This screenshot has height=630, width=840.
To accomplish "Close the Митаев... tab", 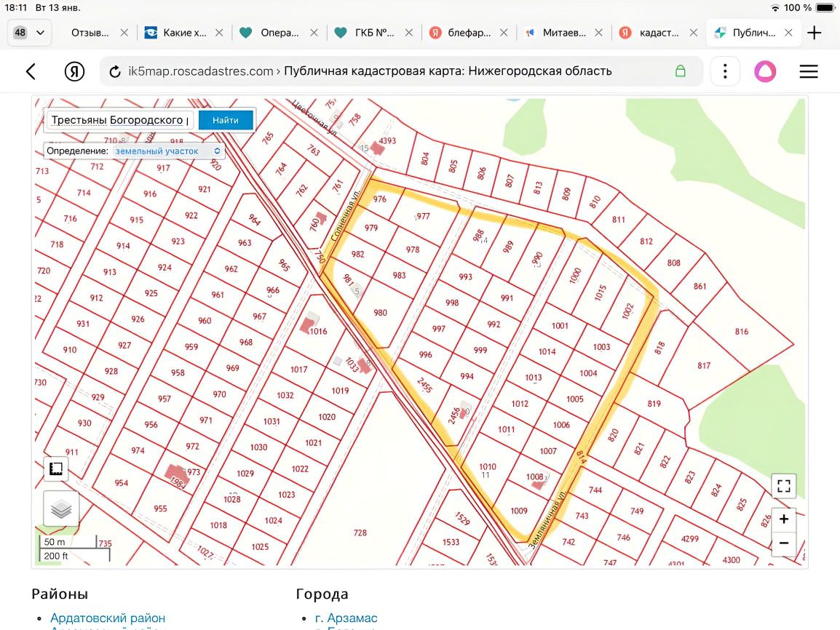I will coord(598,33).
